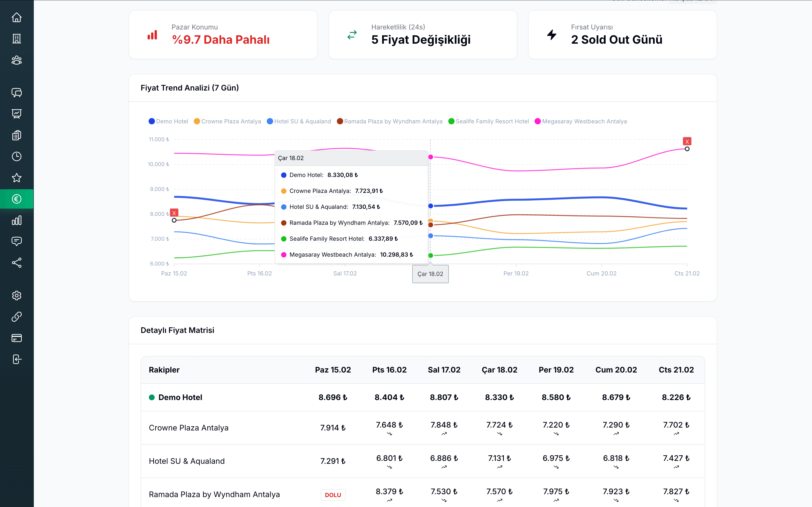Viewport: 812px width, 507px height.
Task: Open the settings gear sidebar icon
Action: [x=16, y=296]
